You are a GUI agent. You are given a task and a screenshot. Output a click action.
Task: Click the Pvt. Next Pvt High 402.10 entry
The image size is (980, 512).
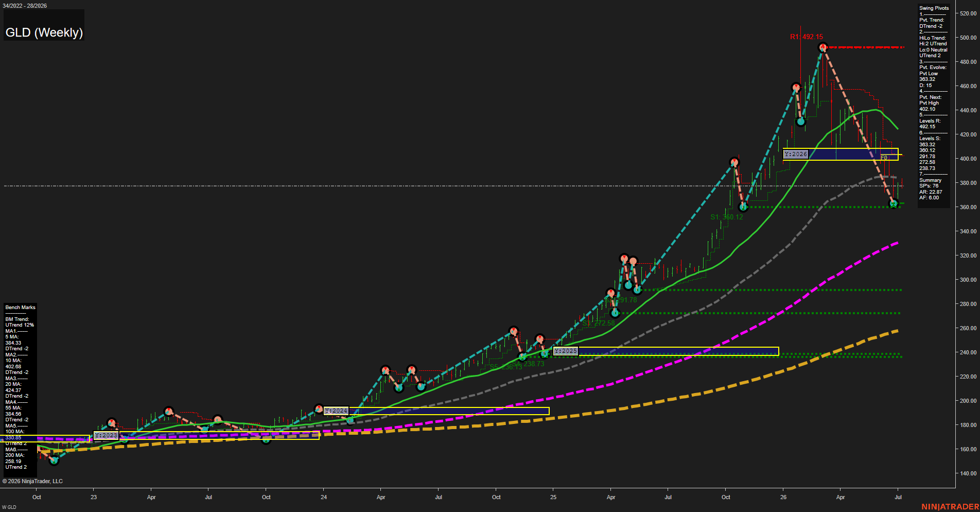pos(930,103)
